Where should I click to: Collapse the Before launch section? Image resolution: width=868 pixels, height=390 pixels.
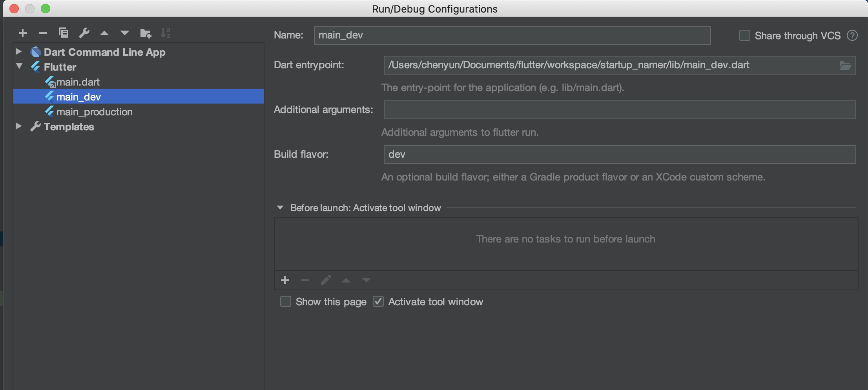(x=280, y=208)
